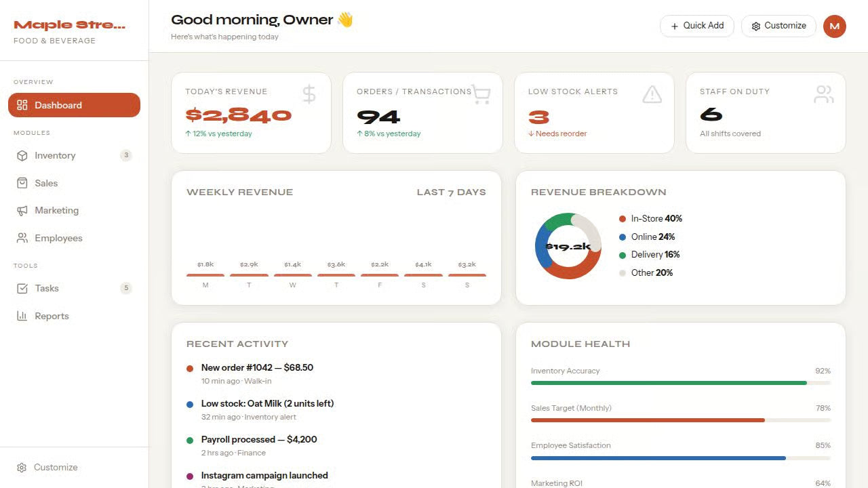Image resolution: width=868 pixels, height=488 pixels.
Task: Click the Inventory notification badge showing 3
Action: (x=125, y=155)
